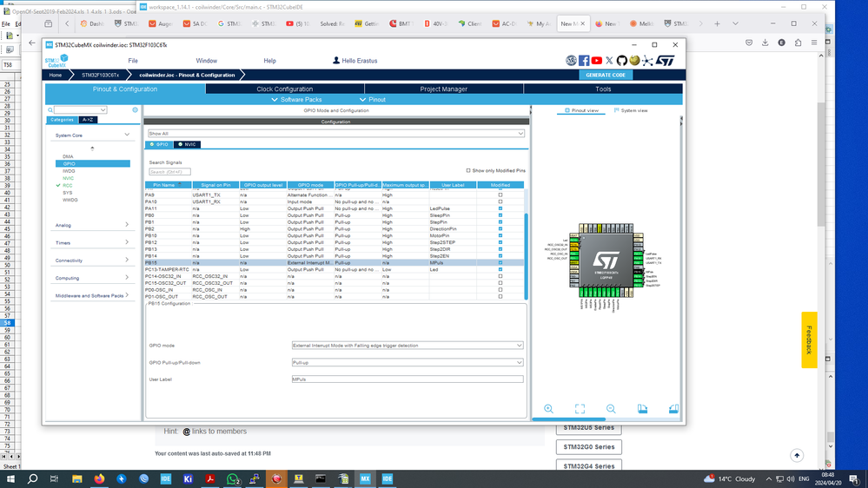The height and width of the screenshot is (488, 868).
Task: Click the gold globe wiki icon
Action: (x=634, y=60)
